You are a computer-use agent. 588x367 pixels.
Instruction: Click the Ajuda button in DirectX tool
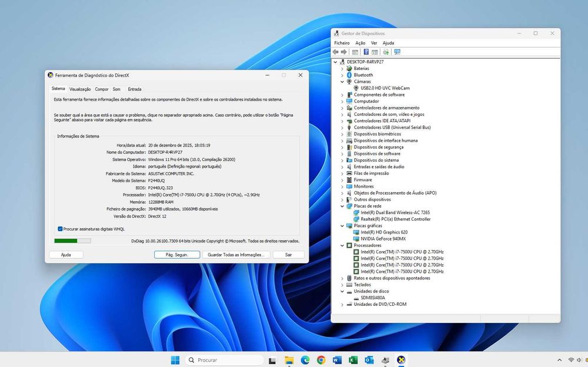[66, 255]
